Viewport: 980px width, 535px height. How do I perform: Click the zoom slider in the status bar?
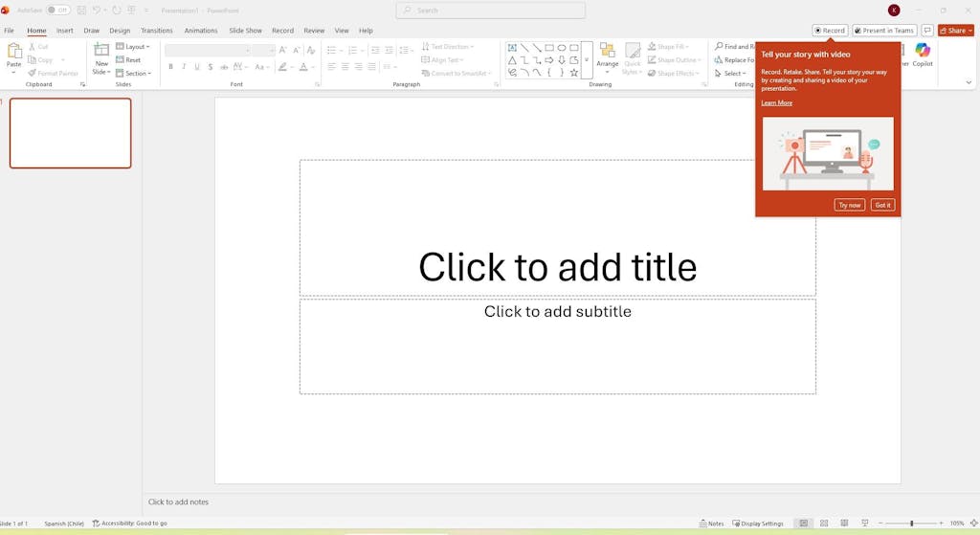911,524
